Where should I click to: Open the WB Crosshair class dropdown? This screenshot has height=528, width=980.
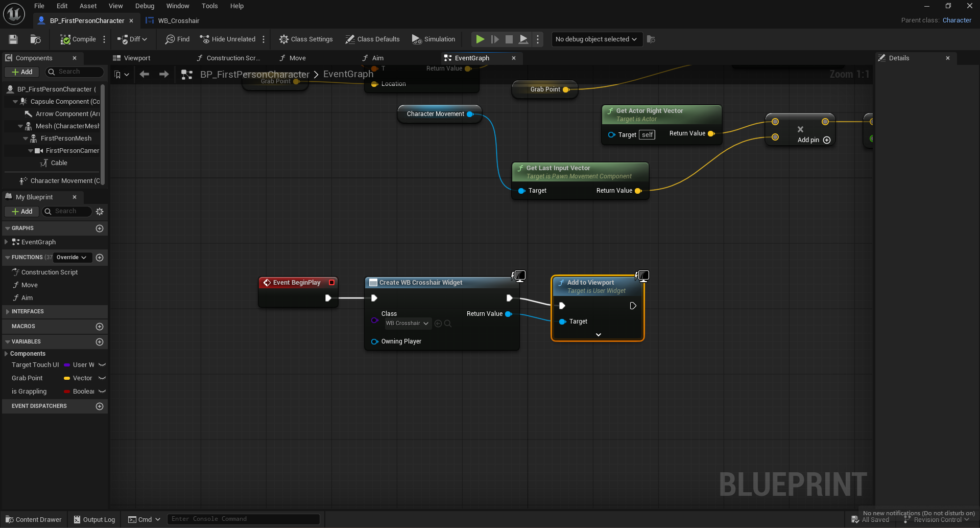407,324
